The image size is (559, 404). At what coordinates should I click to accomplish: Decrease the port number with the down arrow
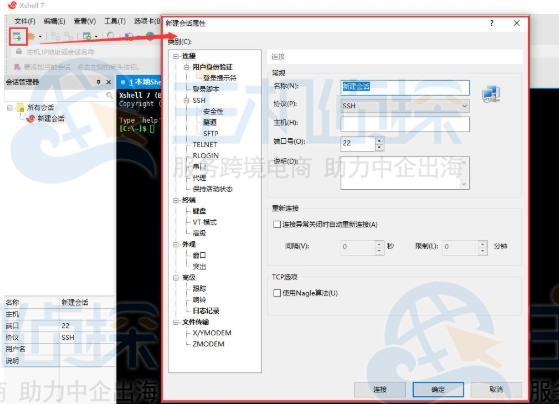[379, 147]
